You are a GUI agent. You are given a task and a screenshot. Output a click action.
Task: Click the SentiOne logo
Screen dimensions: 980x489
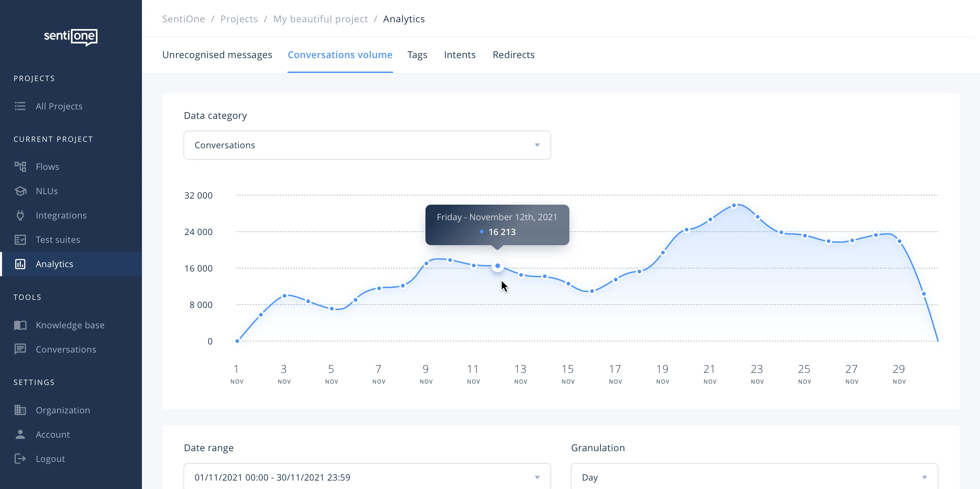tap(71, 37)
